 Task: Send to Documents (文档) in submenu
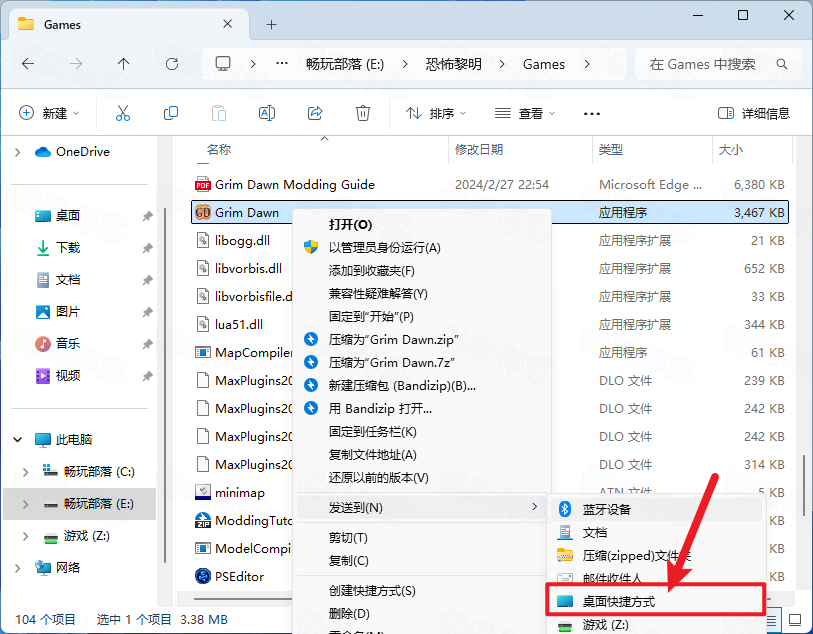(657, 532)
